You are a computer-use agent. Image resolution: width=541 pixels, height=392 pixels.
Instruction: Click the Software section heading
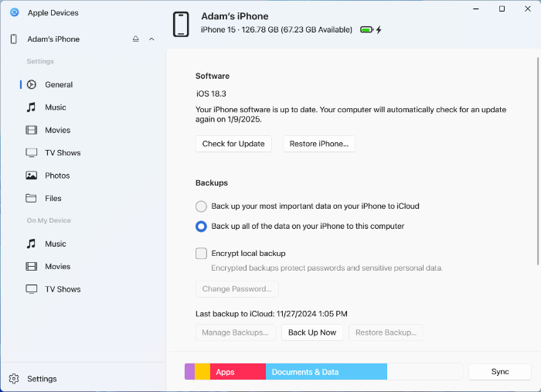point(213,76)
